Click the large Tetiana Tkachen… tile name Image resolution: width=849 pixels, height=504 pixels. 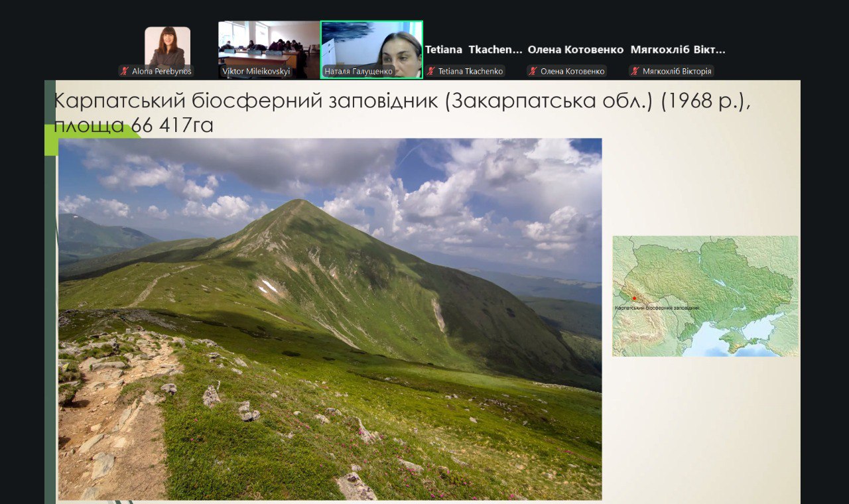pos(474,50)
